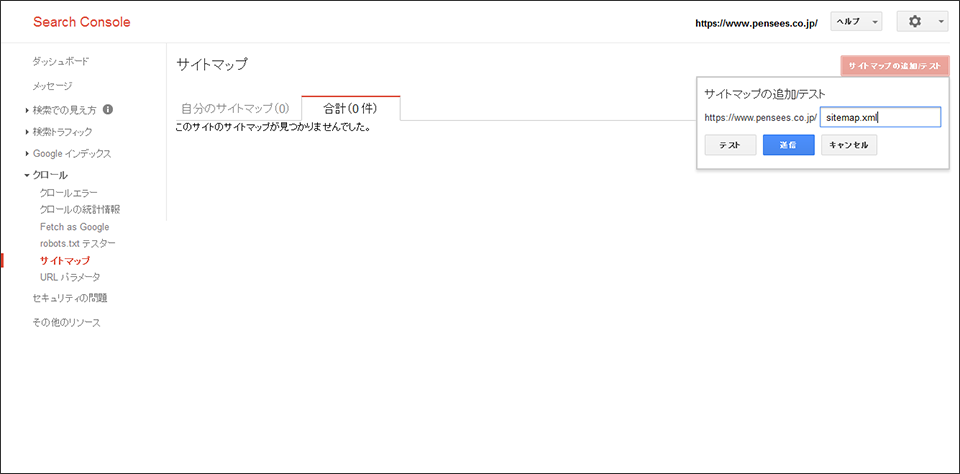
Task: Expand the Google インデックス section
Action: click(x=71, y=154)
